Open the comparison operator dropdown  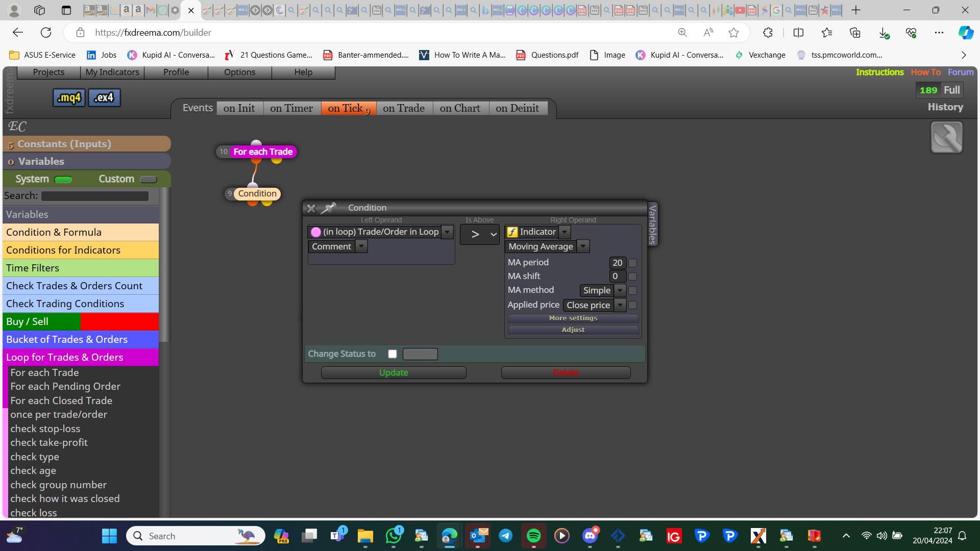click(480, 235)
